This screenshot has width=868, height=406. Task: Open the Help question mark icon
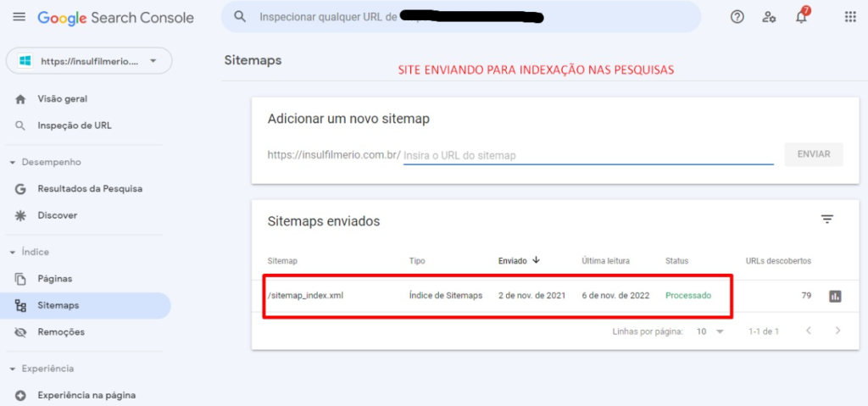[x=737, y=17]
